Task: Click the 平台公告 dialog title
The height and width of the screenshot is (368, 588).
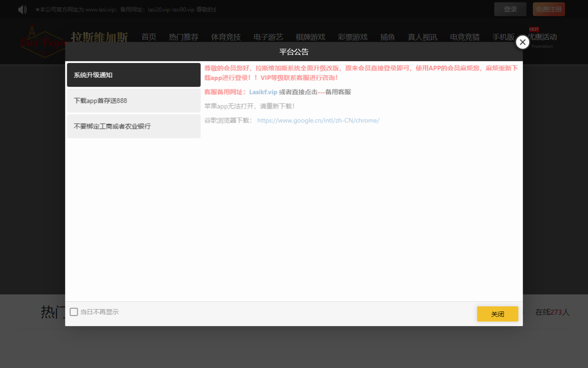Action: tap(294, 52)
